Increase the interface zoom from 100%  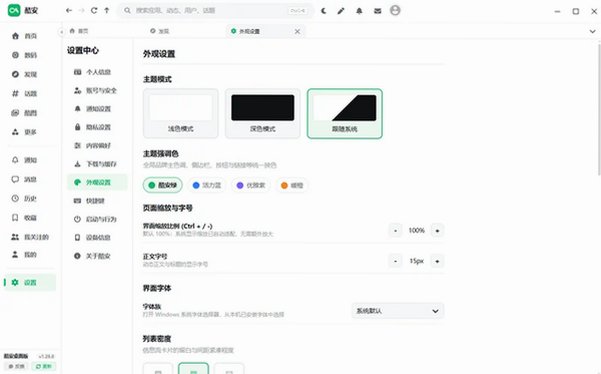coord(437,230)
